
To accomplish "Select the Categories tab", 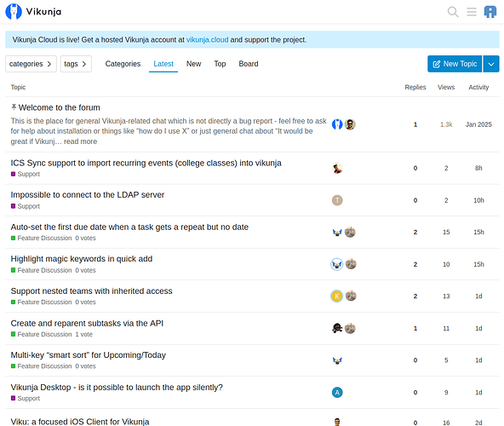I will click(123, 64).
